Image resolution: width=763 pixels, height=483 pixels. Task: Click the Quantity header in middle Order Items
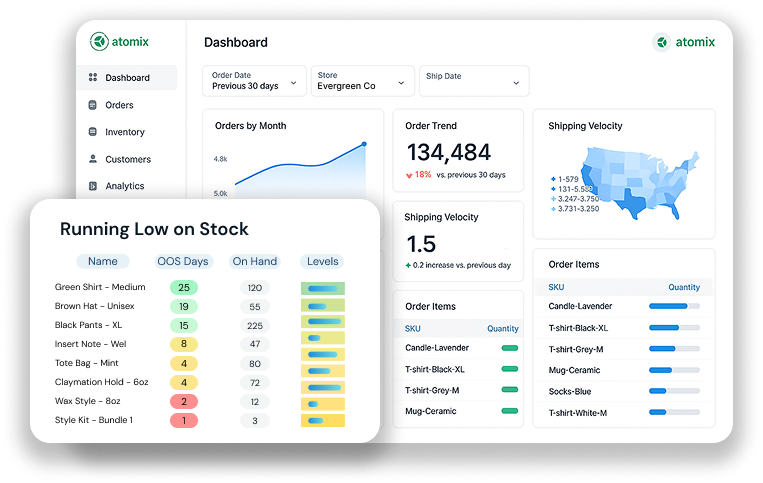tap(503, 329)
